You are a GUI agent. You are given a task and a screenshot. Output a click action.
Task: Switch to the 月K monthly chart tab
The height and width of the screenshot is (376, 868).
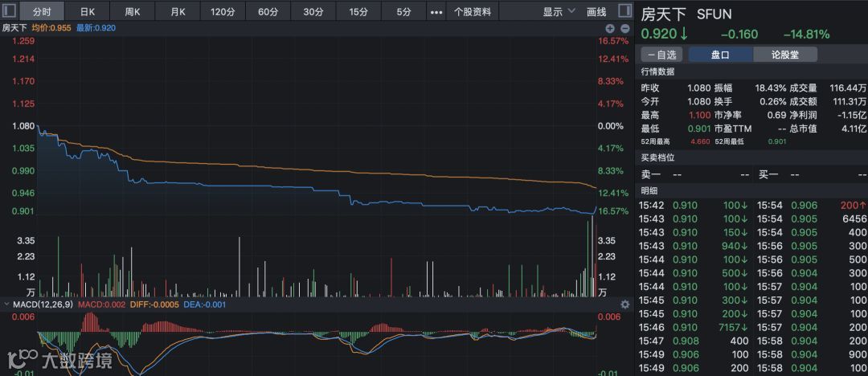point(178,11)
